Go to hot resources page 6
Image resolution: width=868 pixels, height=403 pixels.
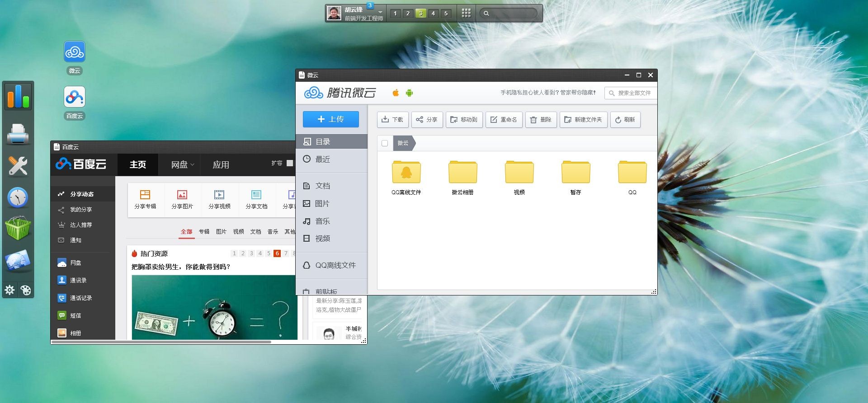tap(277, 253)
